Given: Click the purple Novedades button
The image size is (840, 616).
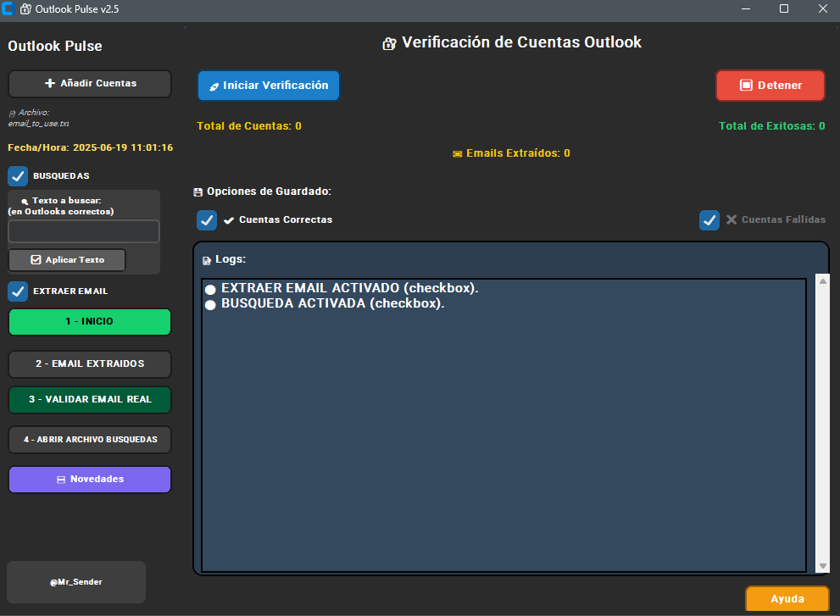Looking at the screenshot, I should pos(89,479).
